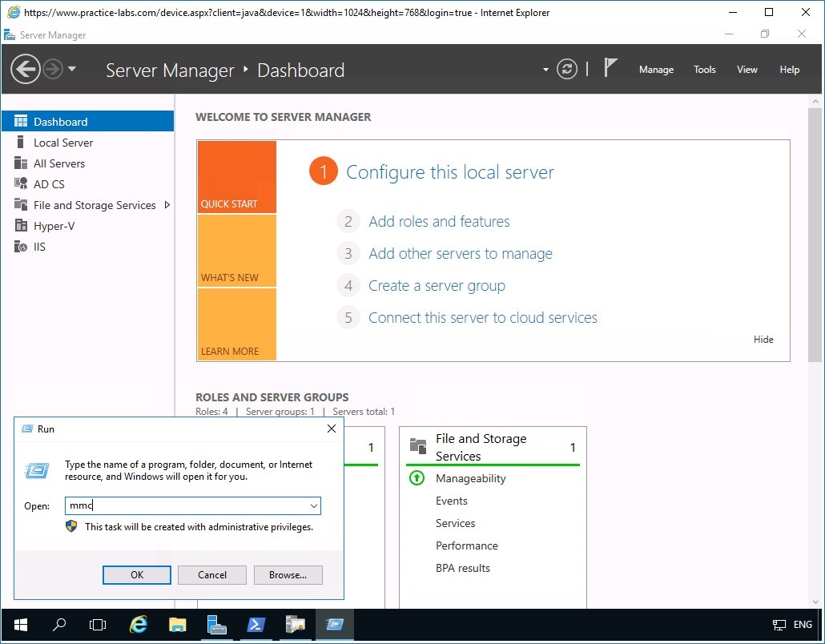The width and height of the screenshot is (825, 644).
Task: Expand the dropdown arrow beside refresh
Action: pyautogui.click(x=545, y=70)
